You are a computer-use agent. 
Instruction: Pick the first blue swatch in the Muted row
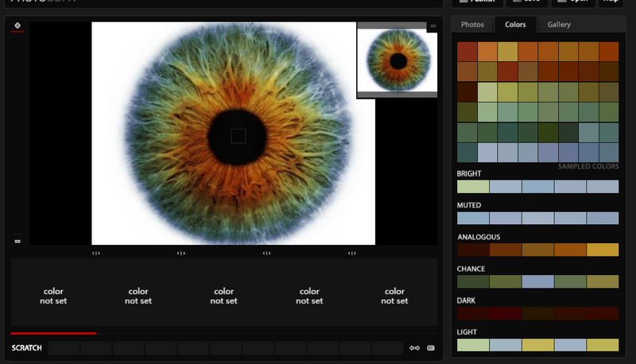click(473, 218)
